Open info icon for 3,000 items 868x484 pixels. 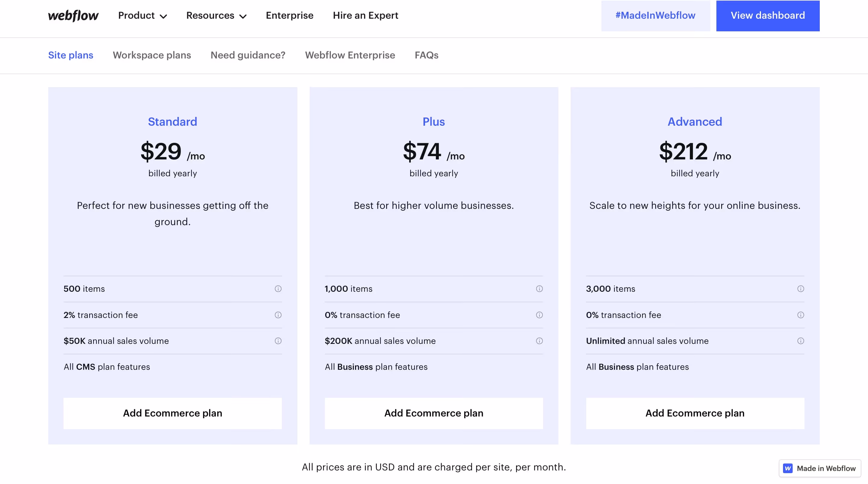800,289
